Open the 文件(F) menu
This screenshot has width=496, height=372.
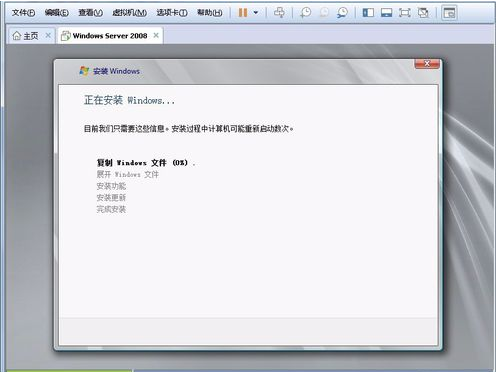pyautogui.click(x=23, y=13)
